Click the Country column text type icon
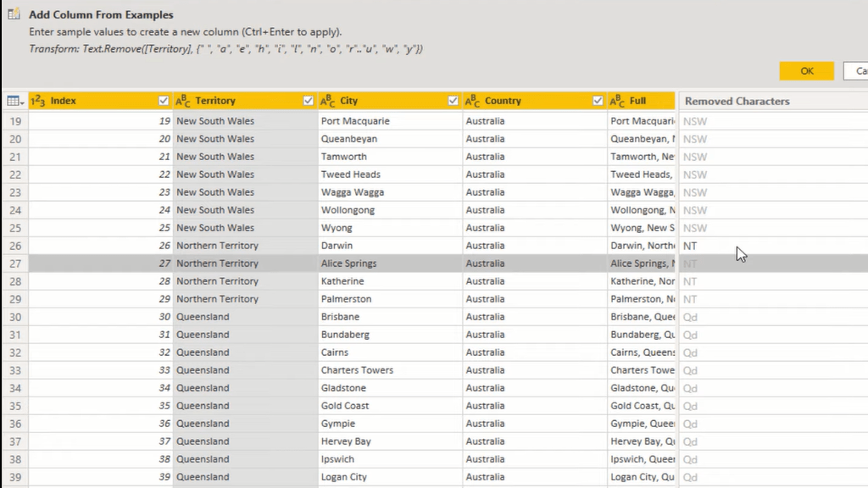 472,101
